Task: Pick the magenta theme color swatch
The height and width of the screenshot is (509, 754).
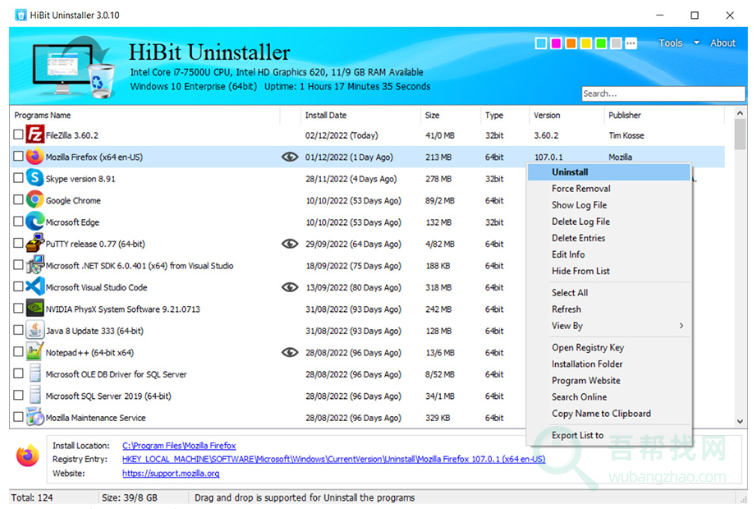Action: [x=556, y=44]
